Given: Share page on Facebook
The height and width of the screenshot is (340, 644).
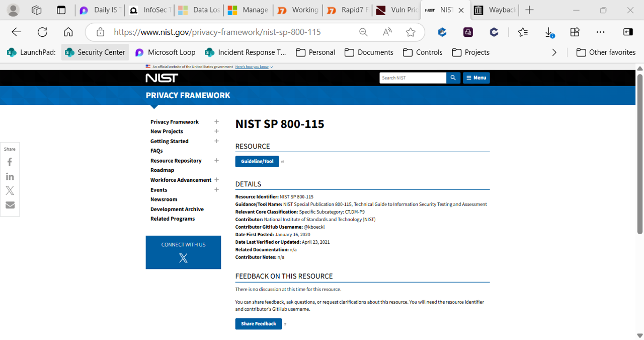Looking at the screenshot, I should 10,162.
